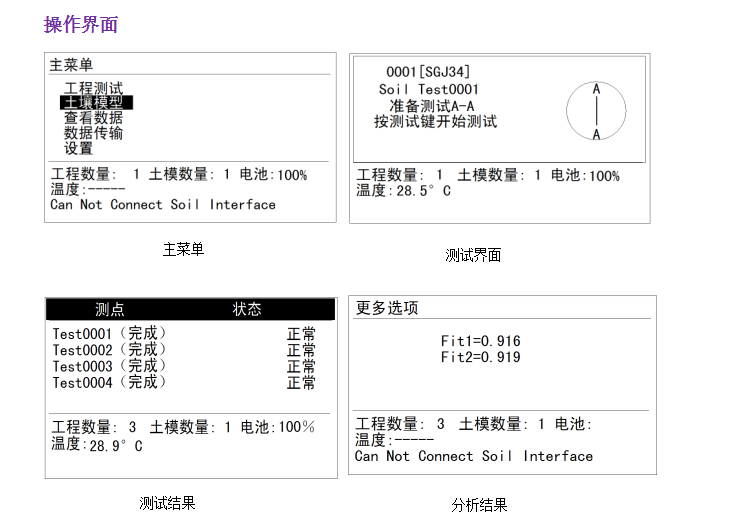Select 工程测试 in main menu
Screen dimensions: 745x524
pos(93,88)
